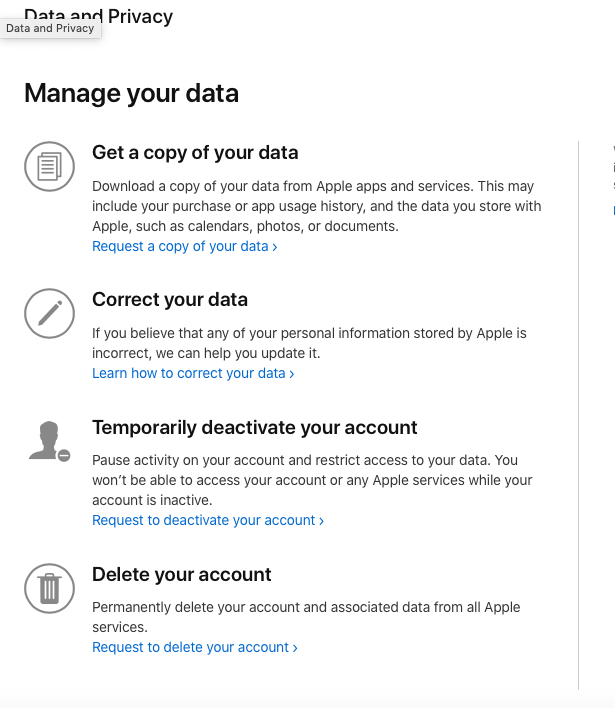Screen dimensions: 615x708
Task: Click the Temporarily deactivate your account heading
Action: tap(255, 427)
